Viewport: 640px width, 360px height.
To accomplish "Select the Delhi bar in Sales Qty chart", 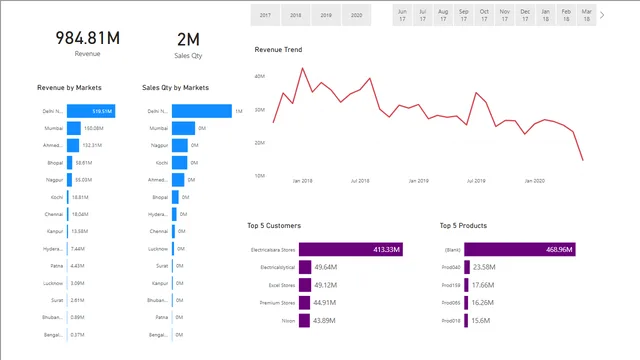I will click(x=202, y=111).
